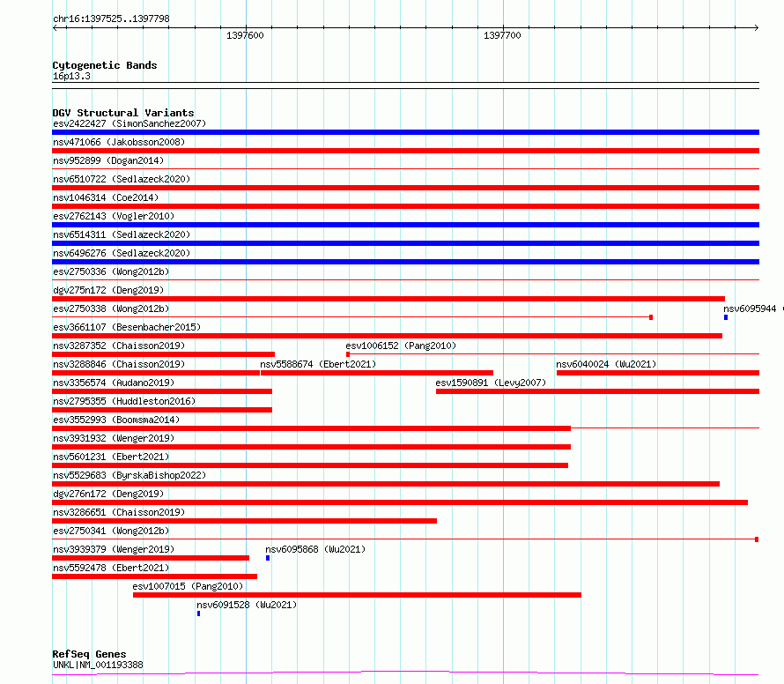Open nsv3939379 (Wenger2019) variant
The height and width of the screenshot is (684, 784).
(114, 549)
